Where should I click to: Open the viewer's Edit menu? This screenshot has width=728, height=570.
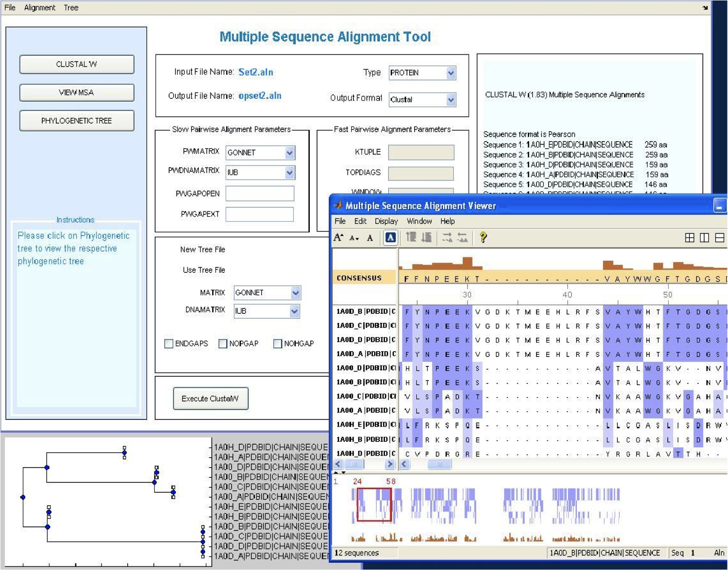(x=360, y=221)
